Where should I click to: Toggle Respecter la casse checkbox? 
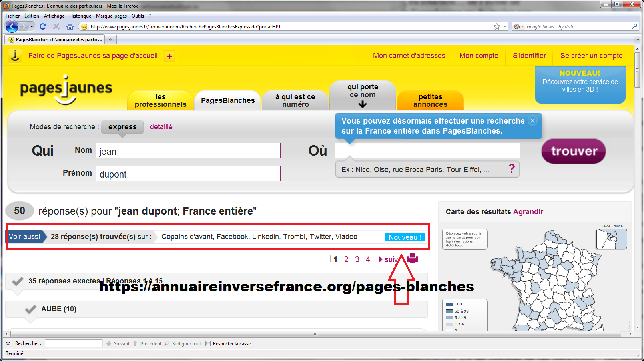[208, 343]
